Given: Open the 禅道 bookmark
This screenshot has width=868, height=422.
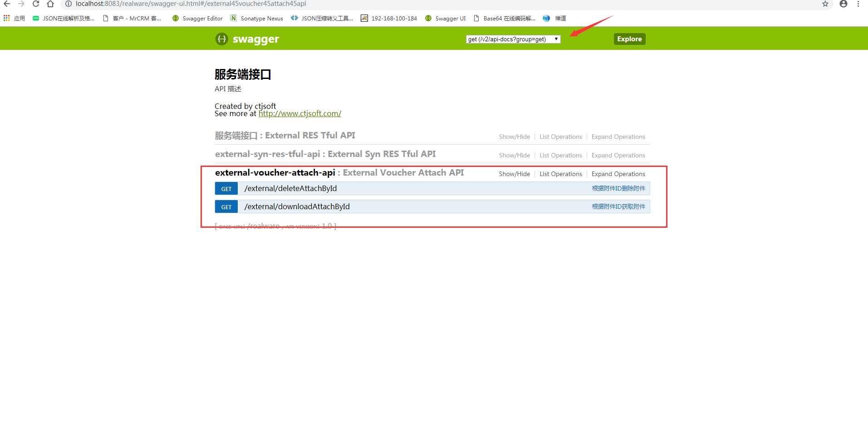Looking at the screenshot, I should (x=554, y=18).
